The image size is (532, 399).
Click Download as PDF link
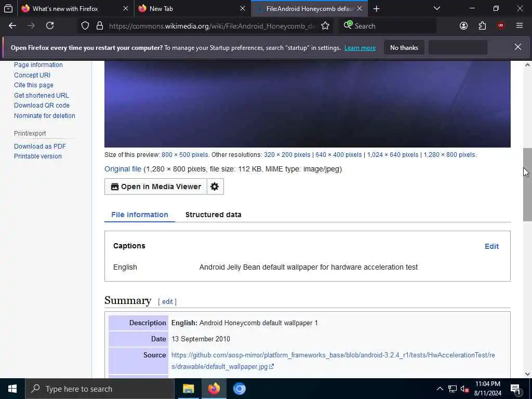pos(40,146)
